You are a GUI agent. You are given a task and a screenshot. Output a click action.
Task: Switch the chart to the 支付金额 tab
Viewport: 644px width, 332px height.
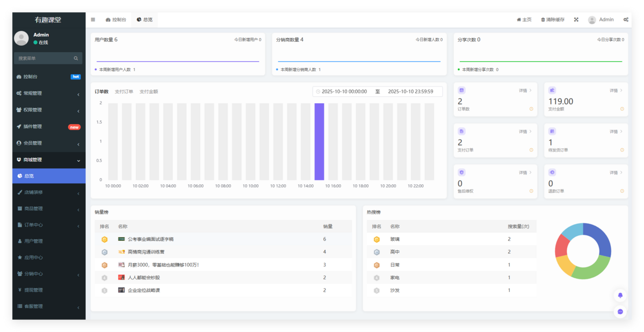pos(149,92)
